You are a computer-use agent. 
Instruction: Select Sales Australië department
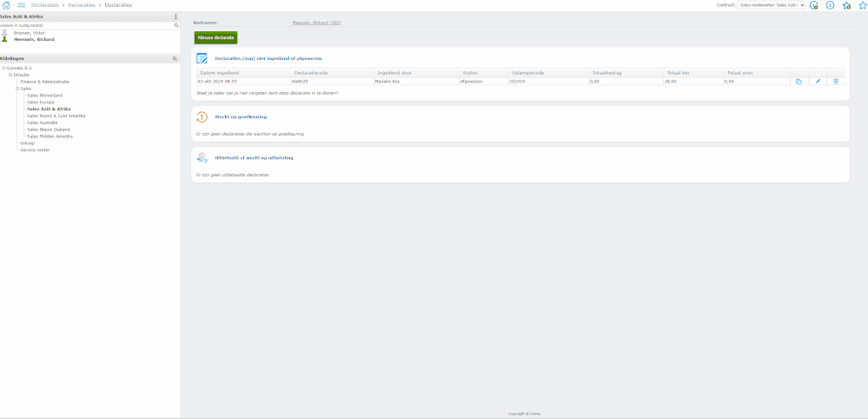[x=42, y=123]
